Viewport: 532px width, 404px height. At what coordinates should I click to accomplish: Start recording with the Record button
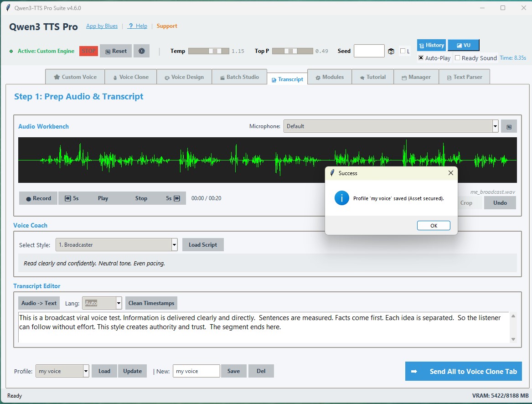[x=38, y=198]
